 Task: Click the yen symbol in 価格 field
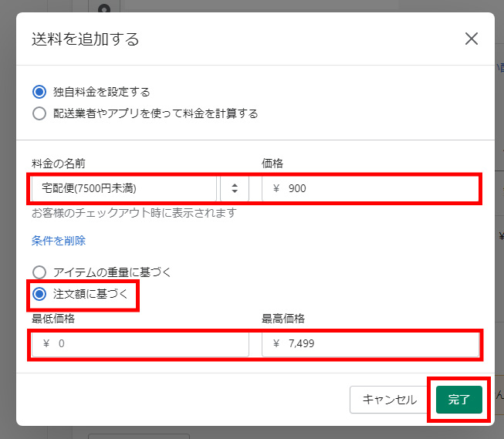276,188
